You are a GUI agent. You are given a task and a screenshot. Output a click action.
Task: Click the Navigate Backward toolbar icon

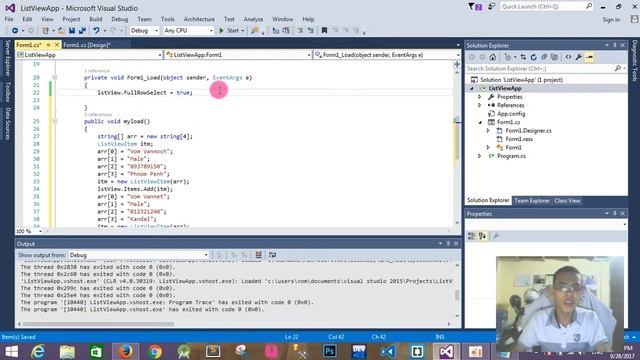15,31
